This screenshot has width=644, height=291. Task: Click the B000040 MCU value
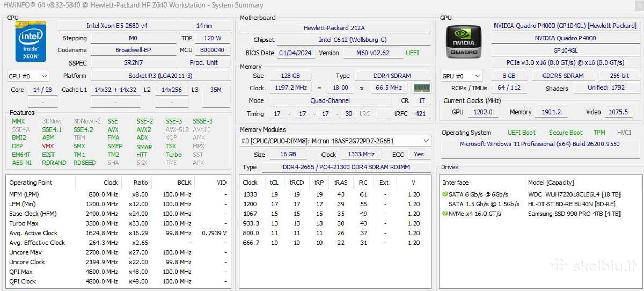tap(213, 50)
